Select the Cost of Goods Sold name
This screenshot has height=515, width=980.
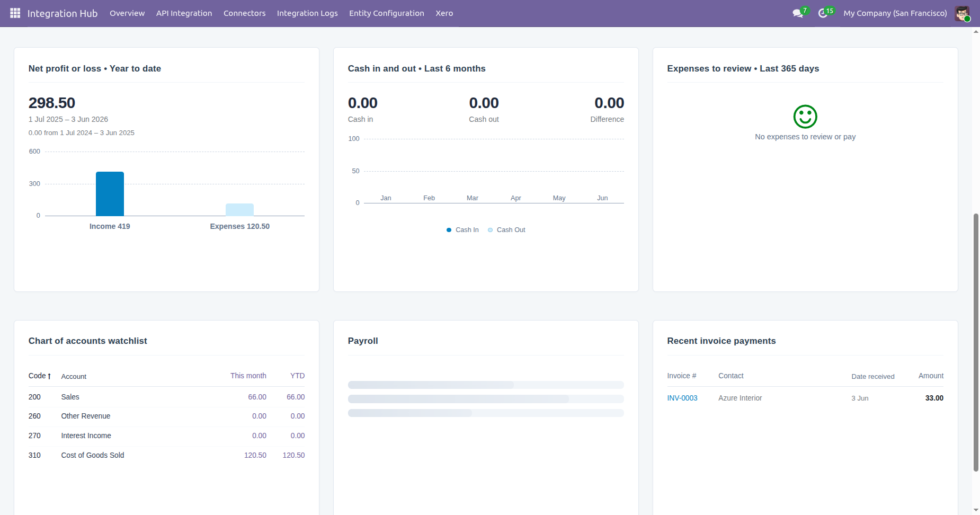pos(92,455)
